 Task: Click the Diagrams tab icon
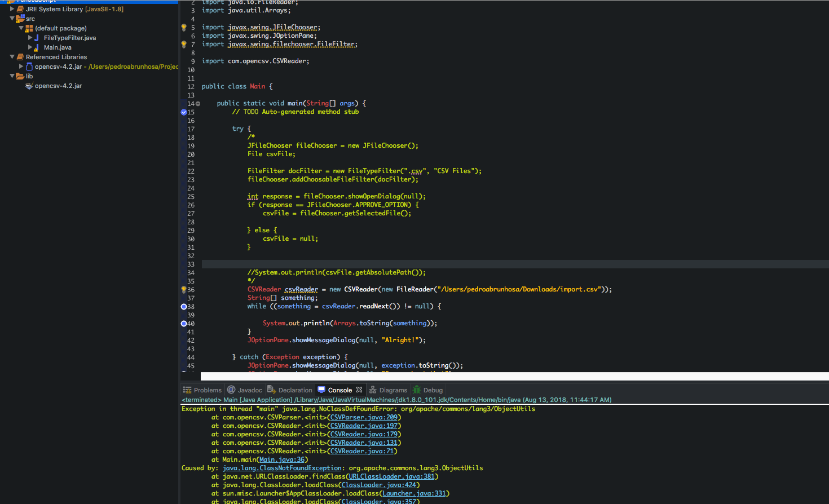coord(373,390)
